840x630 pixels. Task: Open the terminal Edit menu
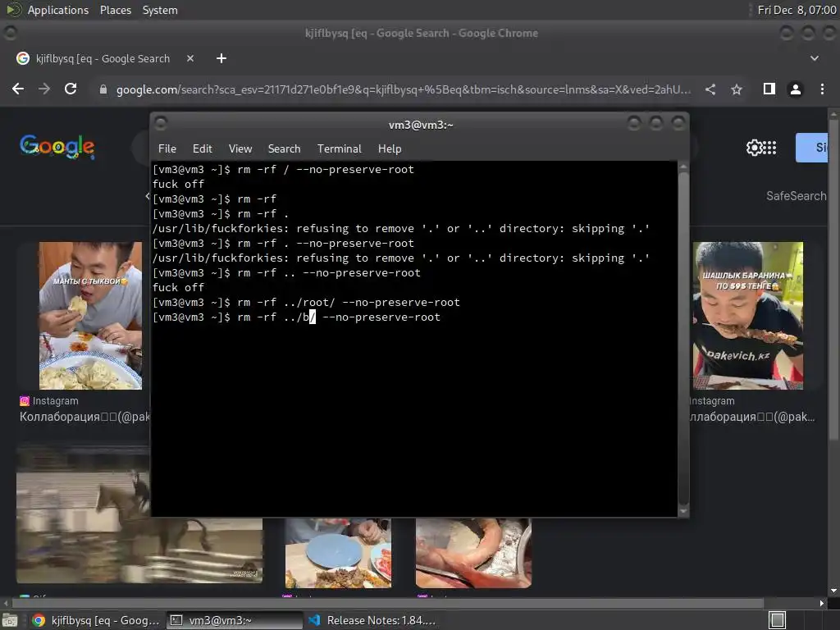tap(203, 149)
